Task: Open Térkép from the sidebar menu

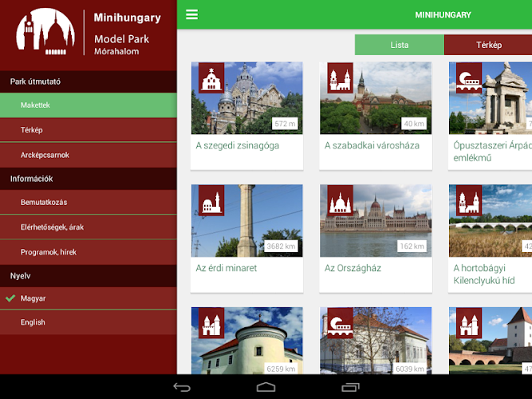Action: pyautogui.click(x=89, y=130)
